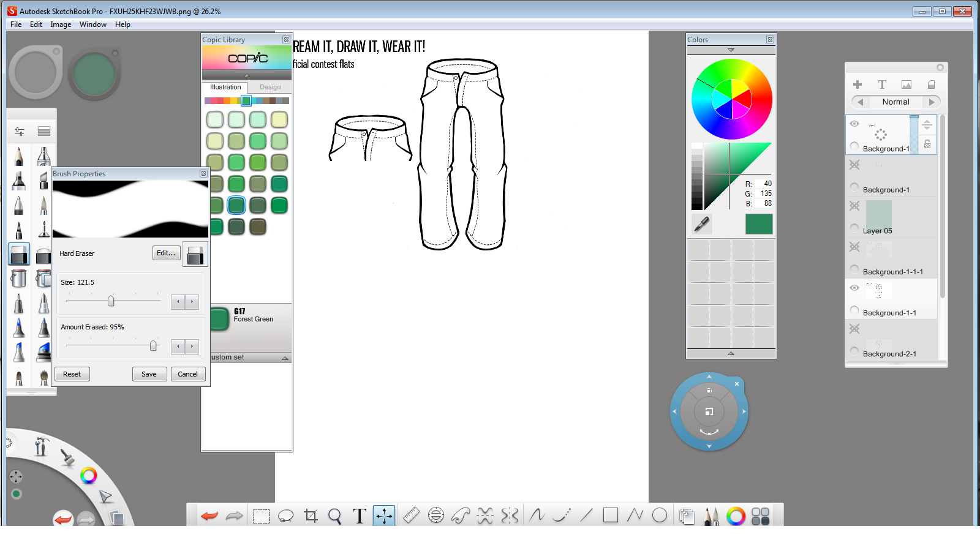Add a text layer using the T icon in Layers

click(882, 84)
